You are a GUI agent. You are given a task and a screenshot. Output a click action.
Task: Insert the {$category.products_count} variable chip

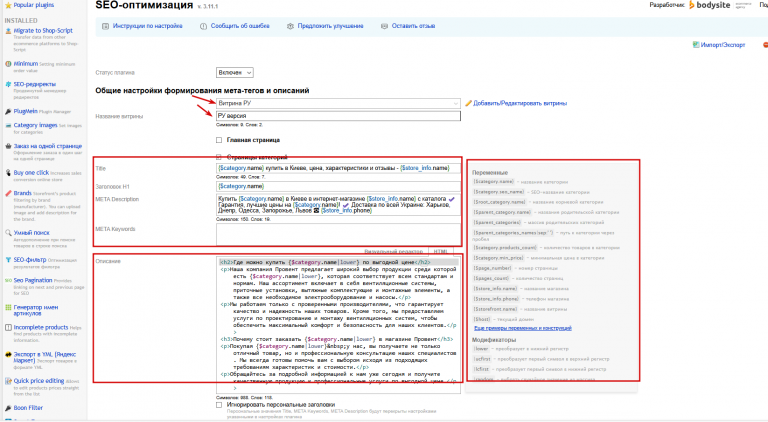click(x=505, y=248)
